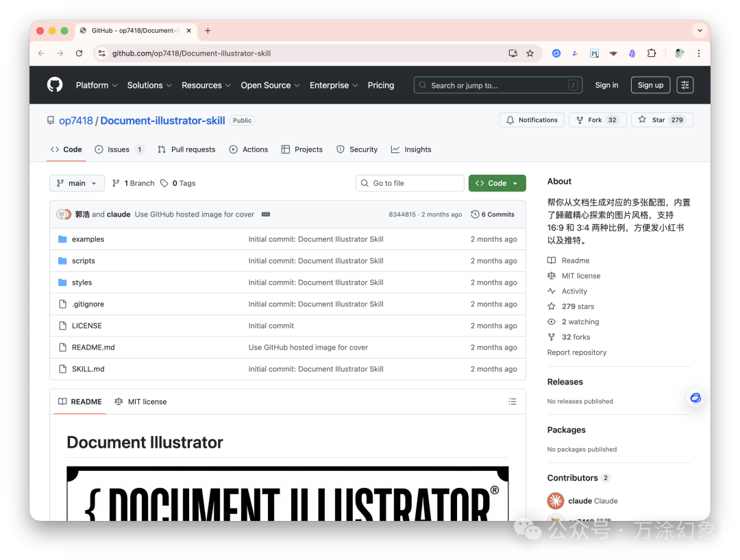Open the Insights tab
The width and height of the screenshot is (740, 560).
pyautogui.click(x=411, y=149)
